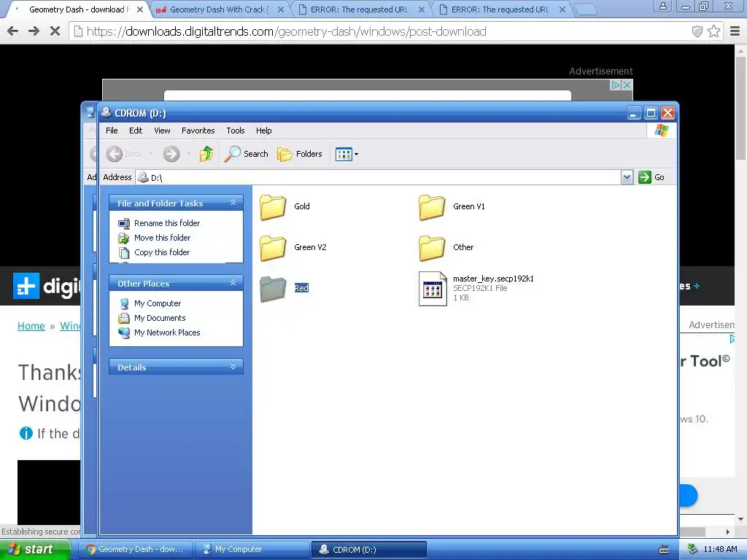Select the master_key.secp192k1 file icon
The image size is (747, 560).
433,289
